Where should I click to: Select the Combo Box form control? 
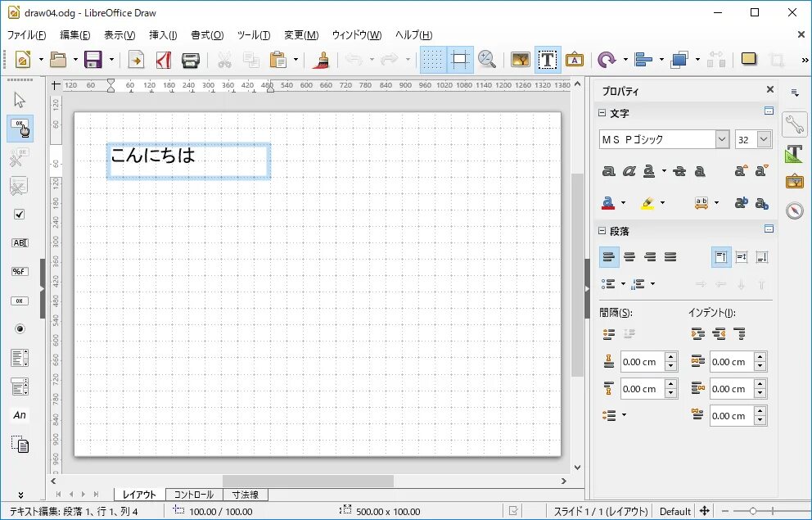click(20, 387)
